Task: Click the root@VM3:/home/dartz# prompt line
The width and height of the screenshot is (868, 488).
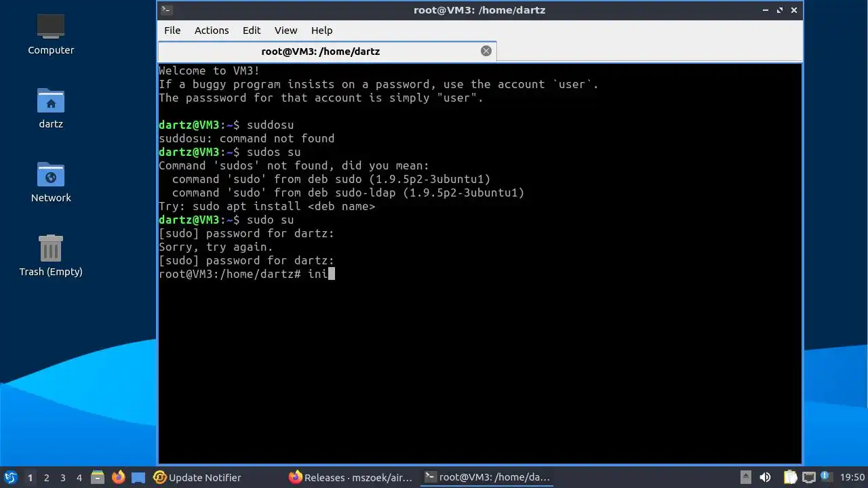Action: coord(247,274)
